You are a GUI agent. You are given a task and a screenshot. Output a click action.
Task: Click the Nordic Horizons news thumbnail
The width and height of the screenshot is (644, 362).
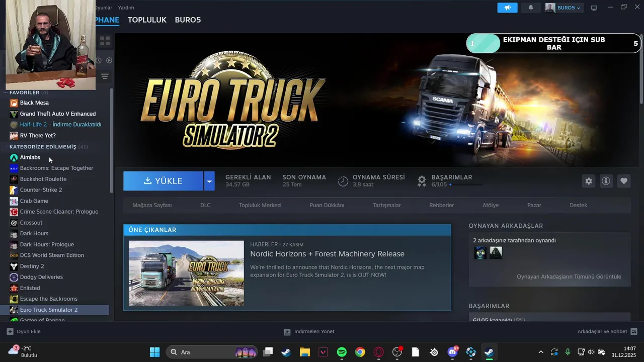(x=186, y=273)
